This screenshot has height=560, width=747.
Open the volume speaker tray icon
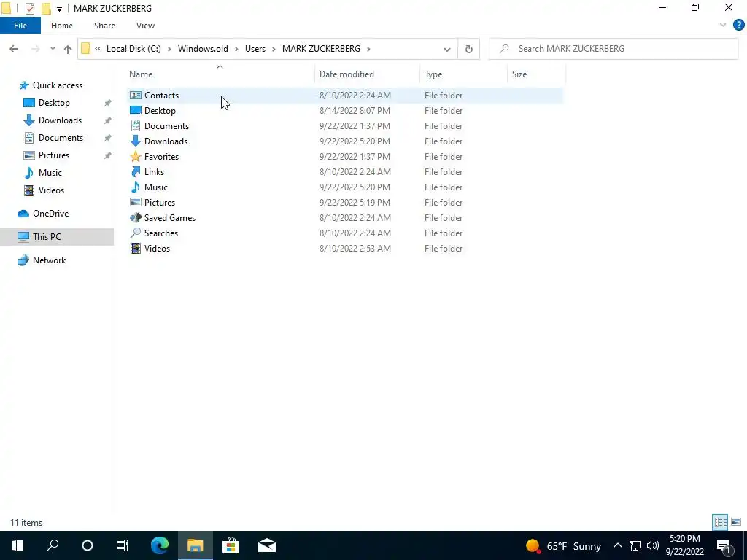[x=653, y=545]
